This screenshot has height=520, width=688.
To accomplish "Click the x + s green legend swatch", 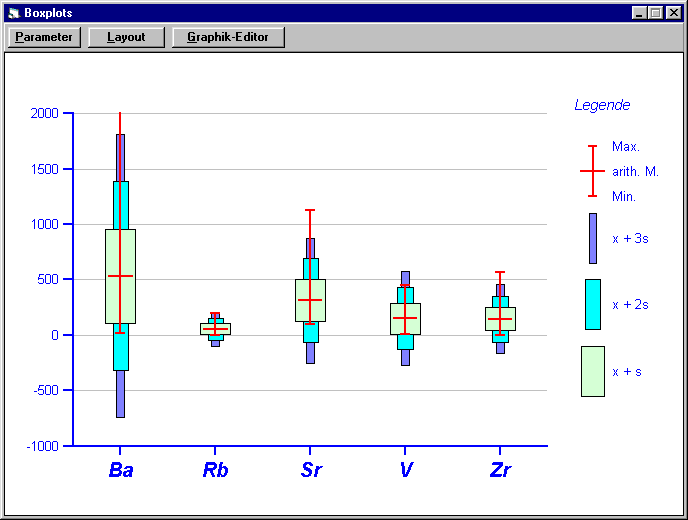I will coord(593,372).
